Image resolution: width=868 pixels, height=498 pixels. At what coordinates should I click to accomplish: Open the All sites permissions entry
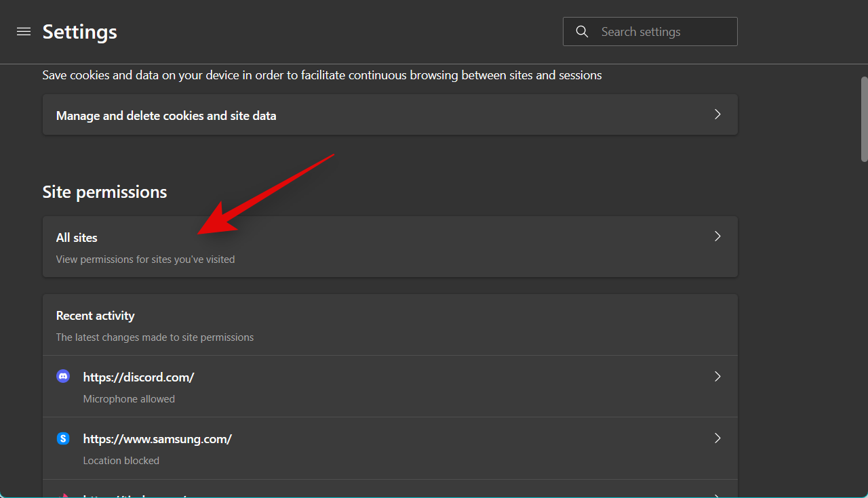click(x=77, y=238)
